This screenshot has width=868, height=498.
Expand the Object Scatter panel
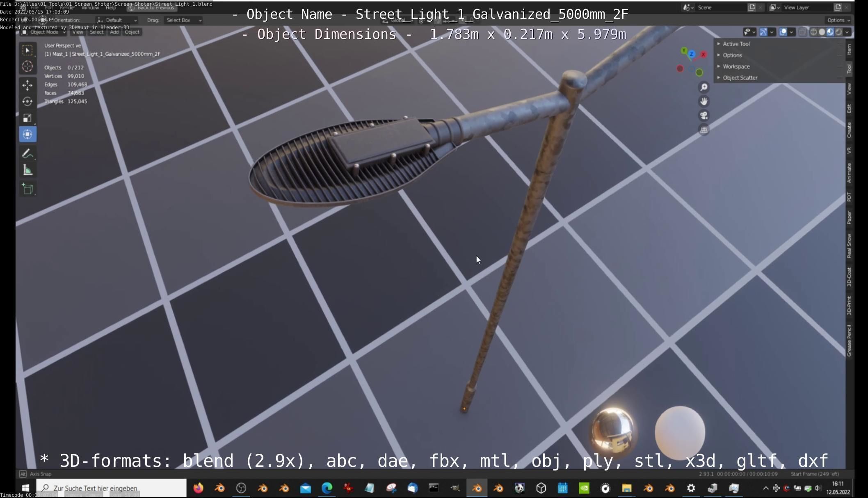click(x=740, y=78)
